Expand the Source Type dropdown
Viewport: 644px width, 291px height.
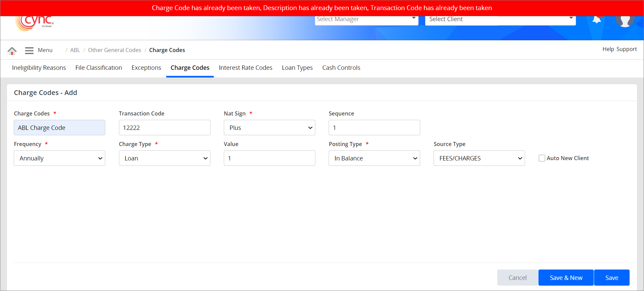(479, 158)
